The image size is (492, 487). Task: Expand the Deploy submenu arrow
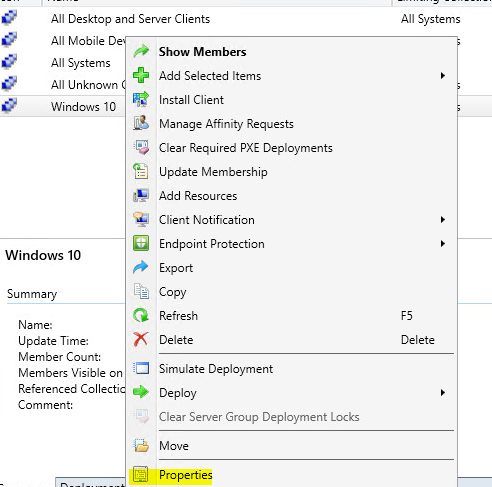pyautogui.click(x=443, y=392)
